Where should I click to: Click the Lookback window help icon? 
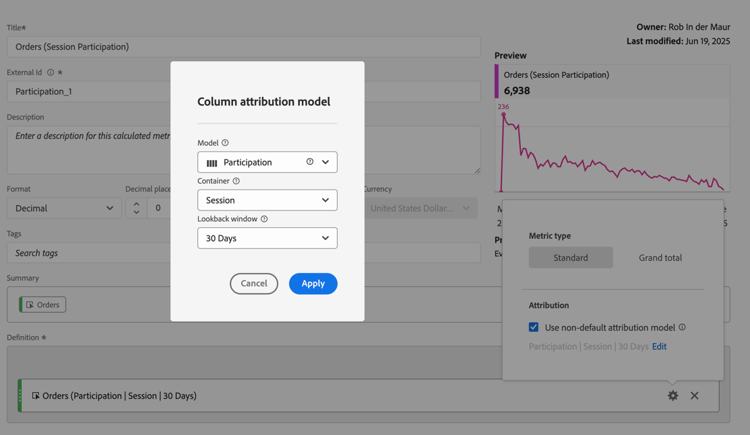click(x=264, y=219)
